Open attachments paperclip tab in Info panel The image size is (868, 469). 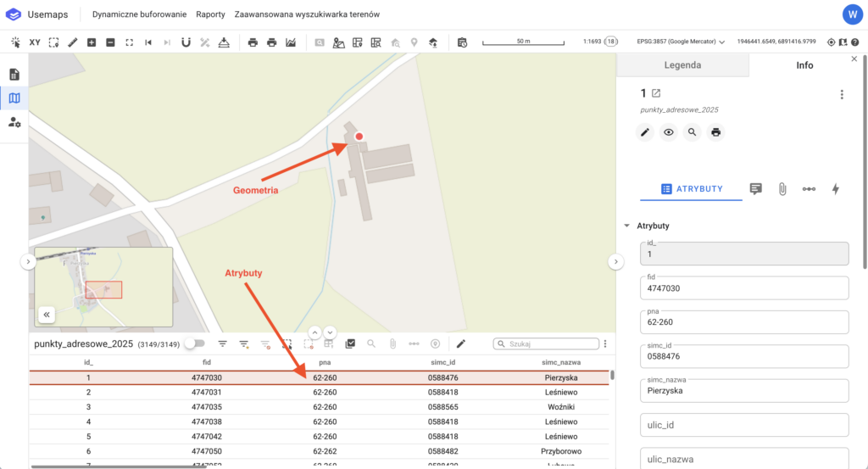coord(782,189)
